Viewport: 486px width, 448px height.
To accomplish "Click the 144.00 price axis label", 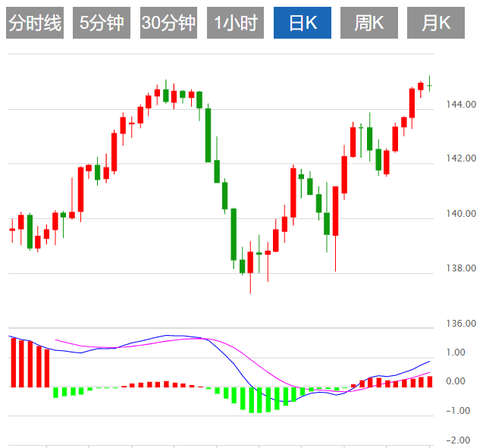I will (461, 104).
